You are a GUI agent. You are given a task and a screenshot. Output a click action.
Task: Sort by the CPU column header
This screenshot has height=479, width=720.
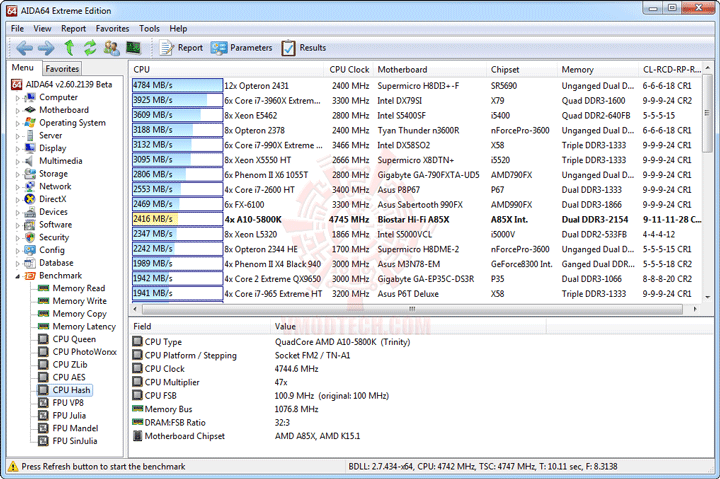(x=227, y=69)
